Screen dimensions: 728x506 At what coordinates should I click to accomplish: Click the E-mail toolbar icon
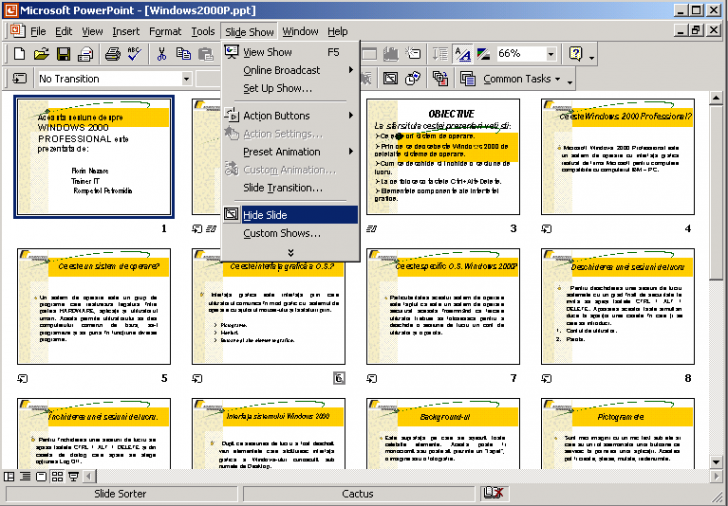click(x=85, y=54)
